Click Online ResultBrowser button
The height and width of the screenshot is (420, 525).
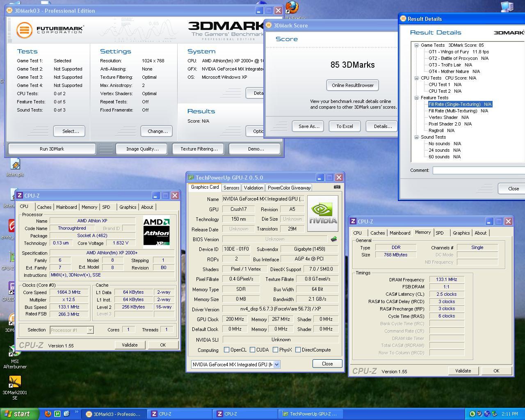(353, 85)
